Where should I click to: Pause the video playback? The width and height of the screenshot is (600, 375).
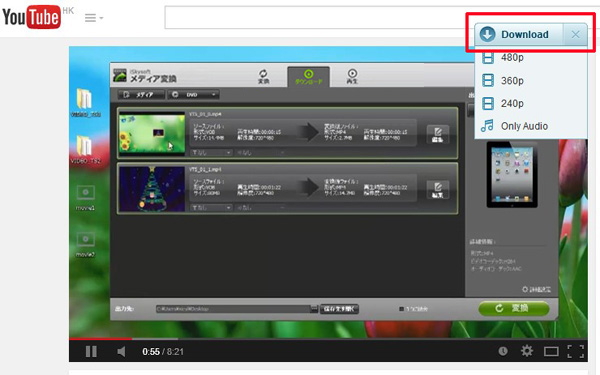coord(91,351)
